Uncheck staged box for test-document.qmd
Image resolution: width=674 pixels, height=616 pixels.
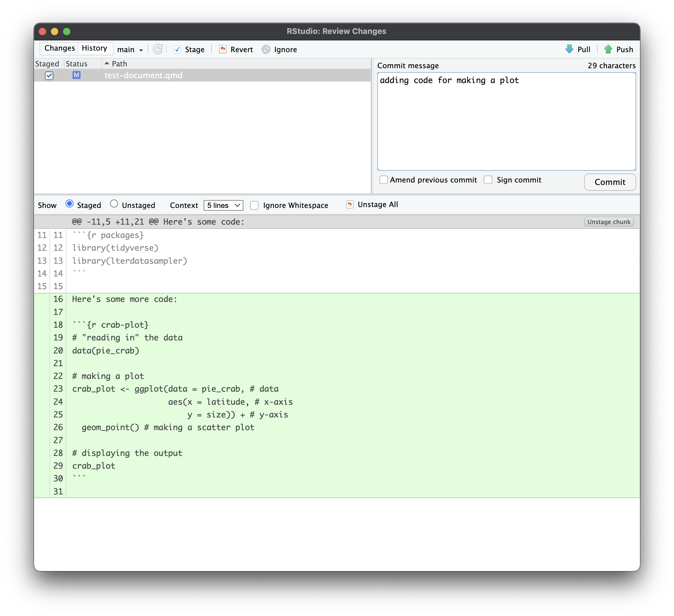click(49, 75)
